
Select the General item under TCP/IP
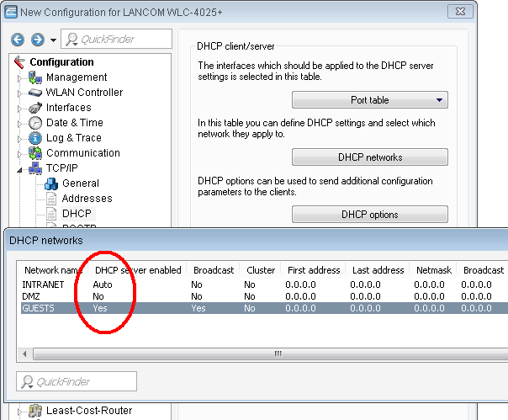click(x=80, y=183)
